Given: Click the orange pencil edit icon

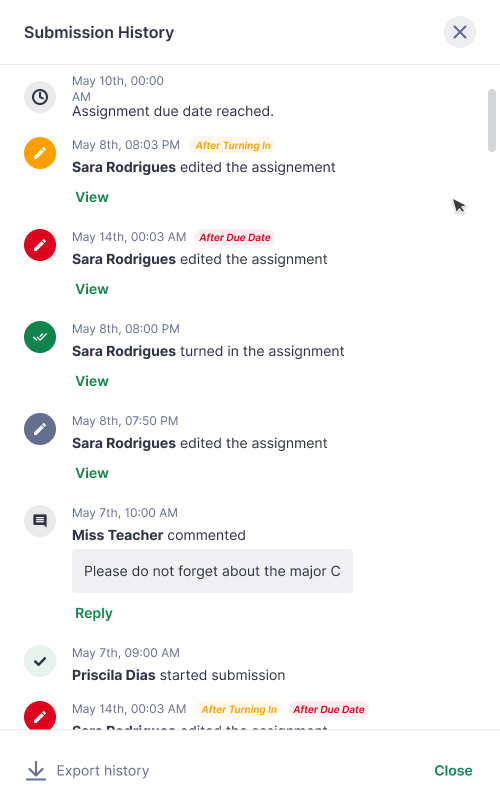Looking at the screenshot, I should click(x=40, y=153).
